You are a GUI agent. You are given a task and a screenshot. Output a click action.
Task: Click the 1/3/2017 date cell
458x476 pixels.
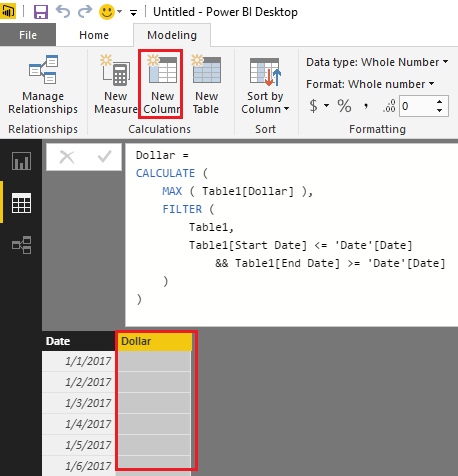point(79,403)
